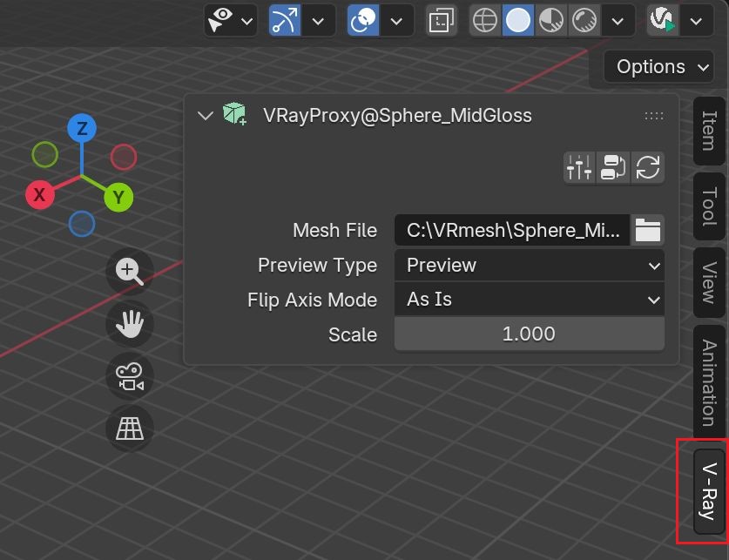729x560 pixels.
Task: Switch to the Tool sidebar tab
Action: pos(709,206)
